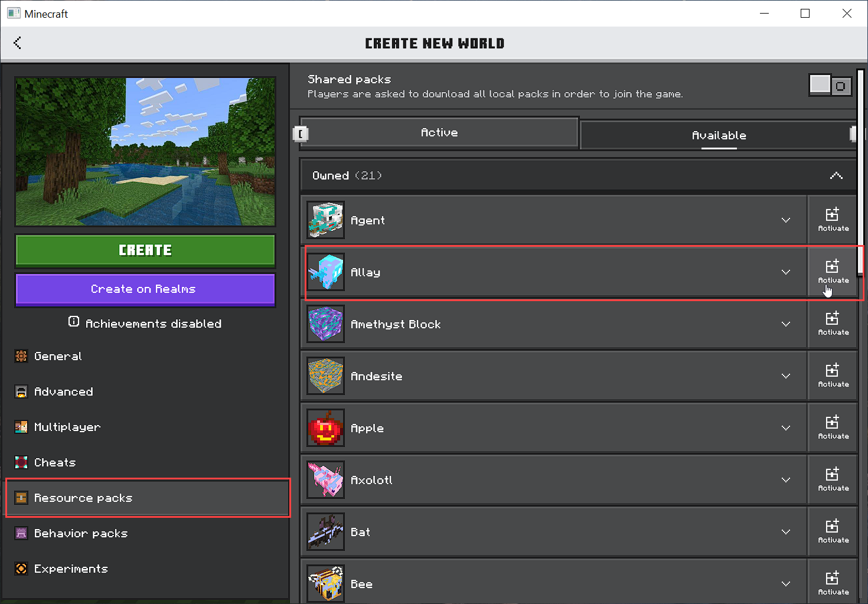
Task: Click the Cheats icon in sidebar
Action: [x=21, y=462]
